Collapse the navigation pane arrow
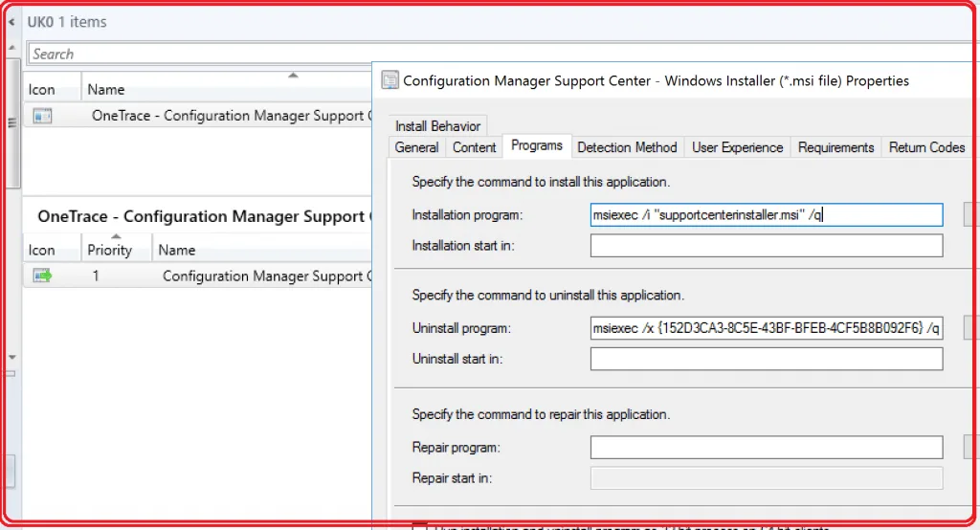980x530 pixels. [11, 22]
